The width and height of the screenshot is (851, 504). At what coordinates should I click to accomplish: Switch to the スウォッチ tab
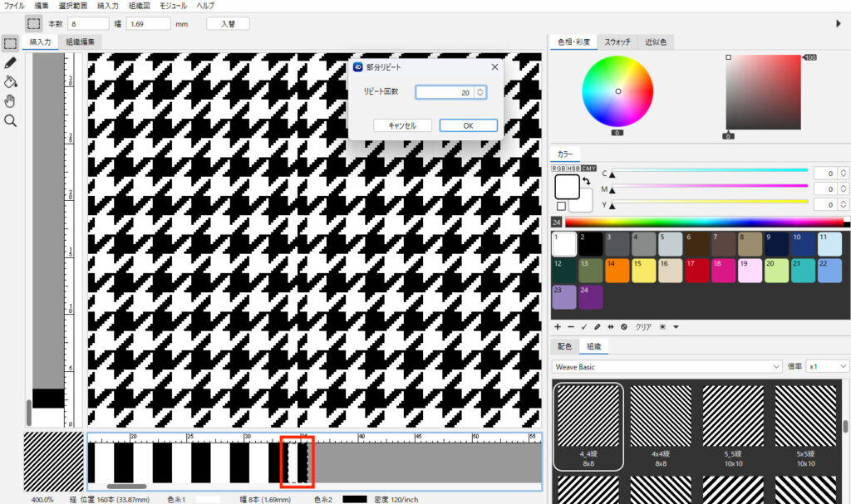point(617,42)
